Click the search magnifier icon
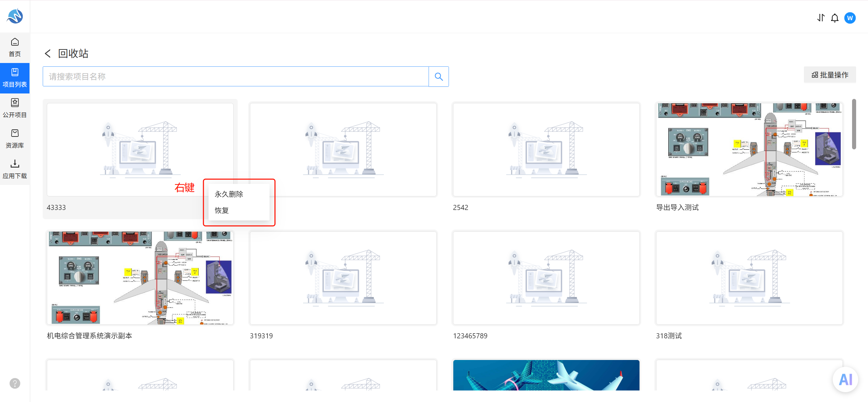868x402 pixels. (439, 77)
